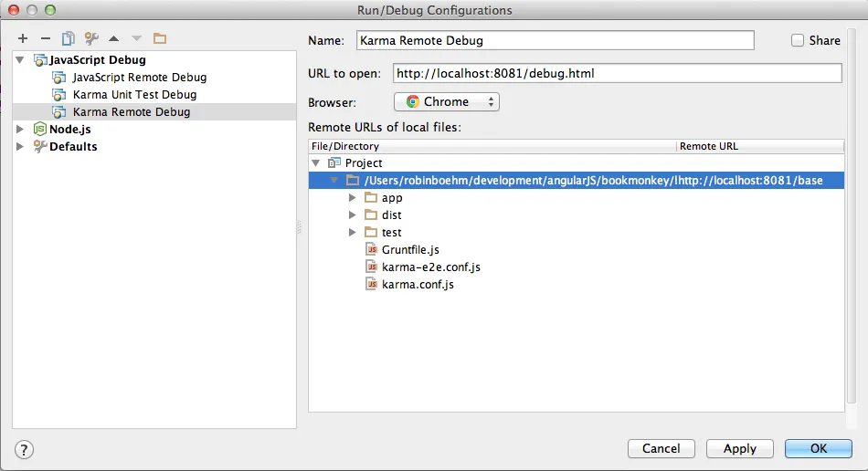Click the Name field with Karma Remote Debug

point(556,40)
